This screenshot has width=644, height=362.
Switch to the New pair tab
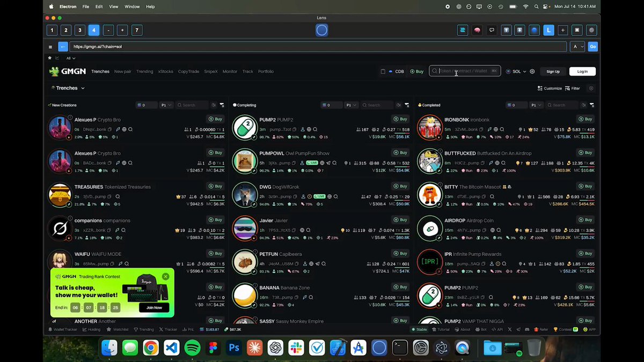pos(122,71)
